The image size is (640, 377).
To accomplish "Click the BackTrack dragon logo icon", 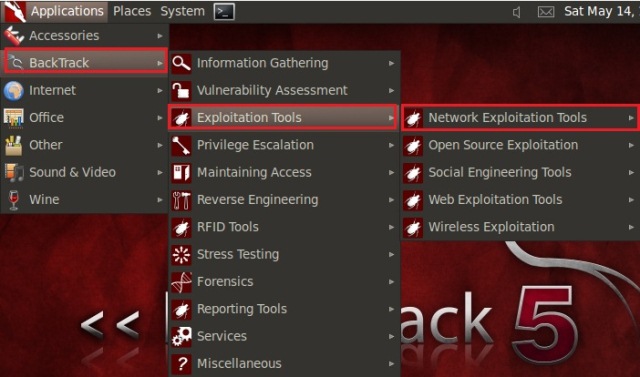I will pyautogui.click(x=15, y=11).
